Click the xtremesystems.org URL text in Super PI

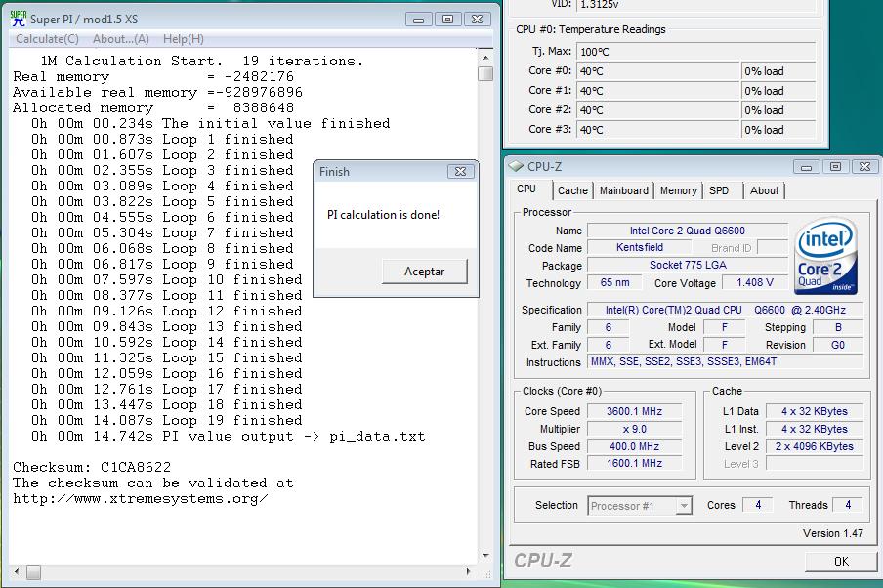point(141,499)
